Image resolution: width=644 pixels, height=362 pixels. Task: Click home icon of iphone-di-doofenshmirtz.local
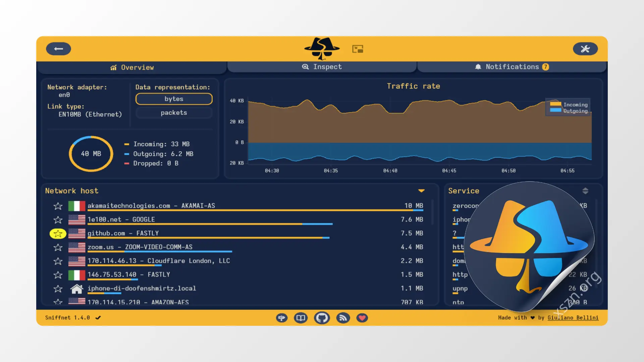tap(76, 289)
